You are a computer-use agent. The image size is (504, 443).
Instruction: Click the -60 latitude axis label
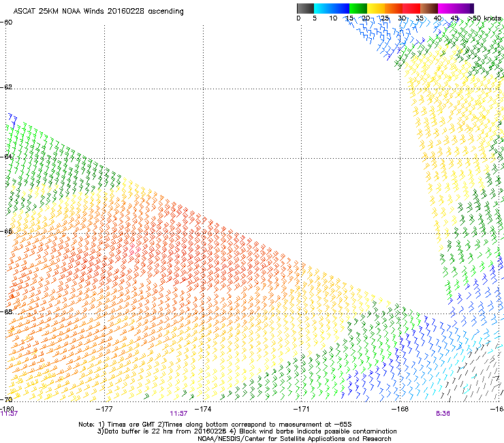[x=6, y=22]
